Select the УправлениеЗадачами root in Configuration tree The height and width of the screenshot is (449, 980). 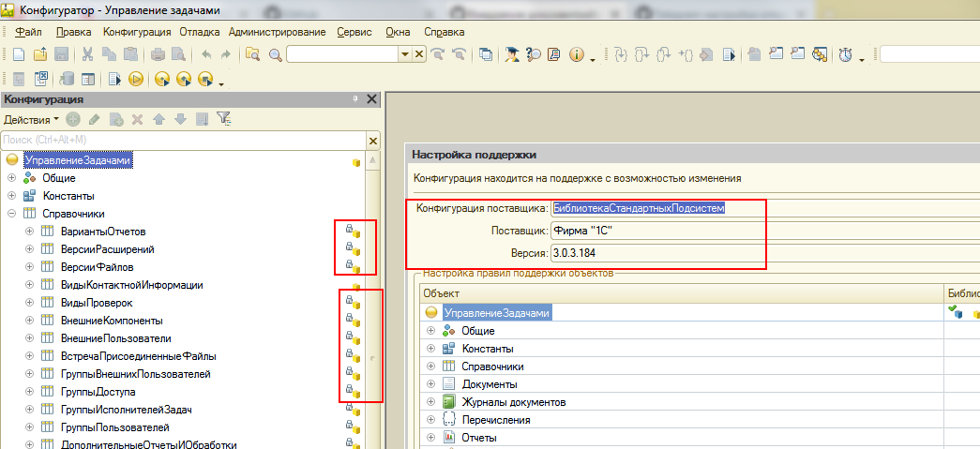78,160
